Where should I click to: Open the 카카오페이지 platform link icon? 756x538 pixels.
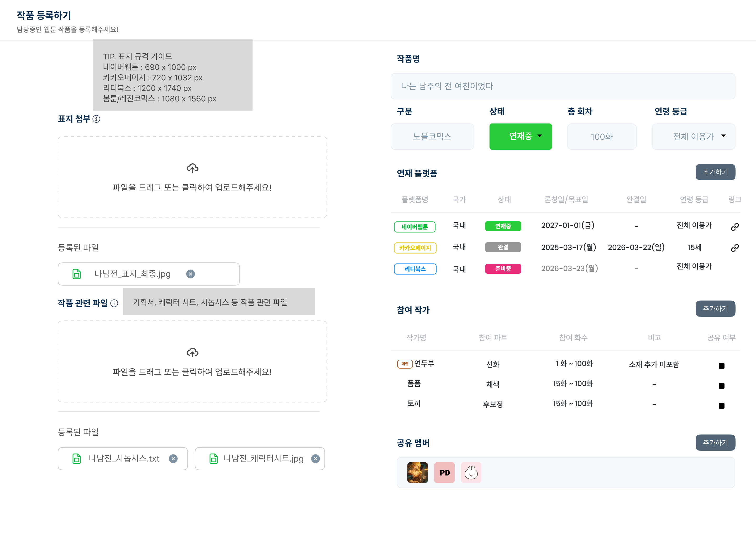point(734,248)
